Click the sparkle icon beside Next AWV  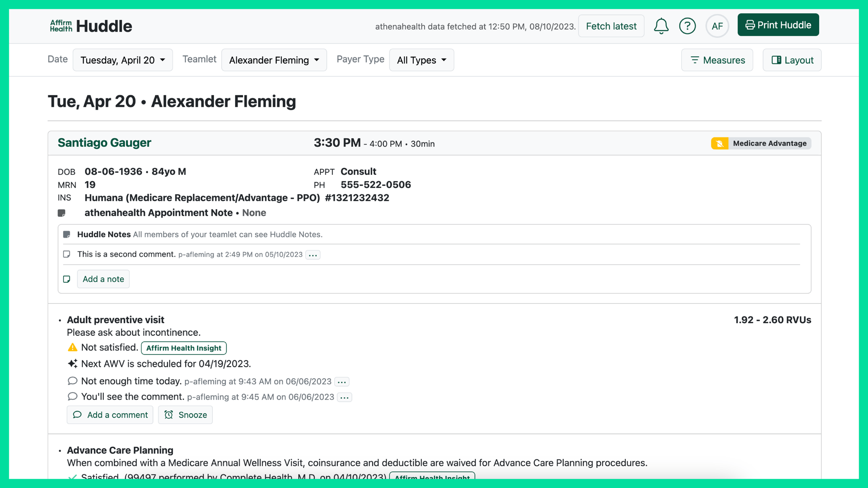pyautogui.click(x=72, y=364)
